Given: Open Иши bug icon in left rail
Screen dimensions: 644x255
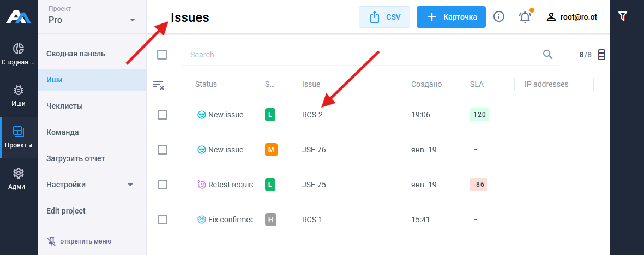Looking at the screenshot, I should point(19,96).
